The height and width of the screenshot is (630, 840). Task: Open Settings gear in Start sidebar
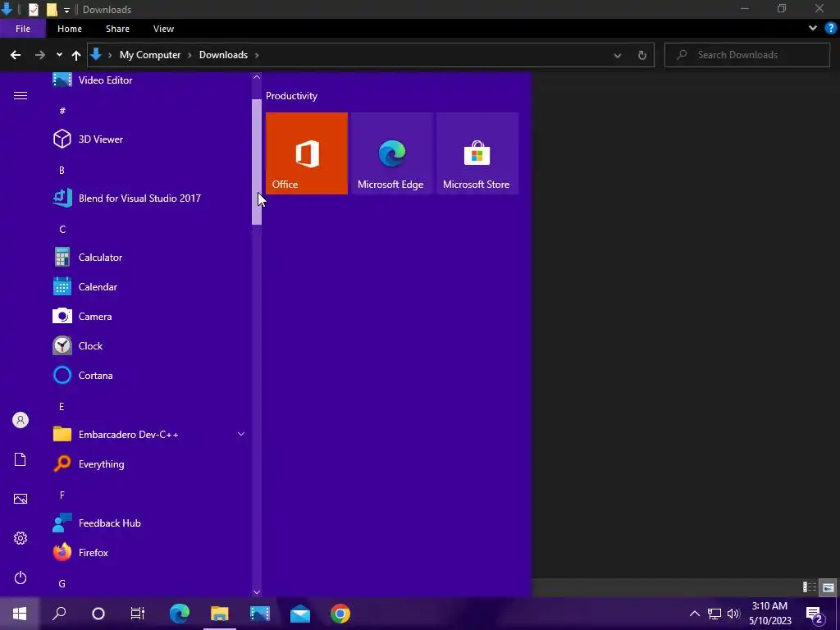[21, 538]
